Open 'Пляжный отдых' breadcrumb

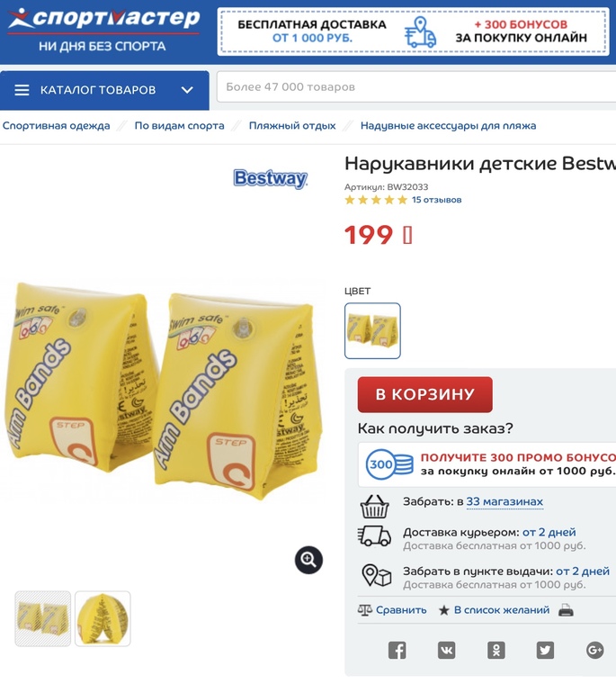pyautogui.click(x=292, y=126)
